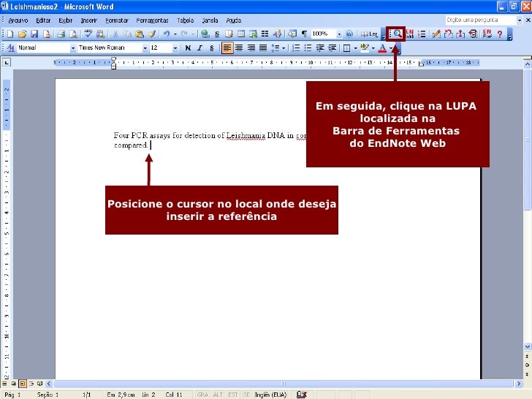This screenshot has height=399, width=532.
Task: Insert a hyperlink using the globe icon
Action: (x=205, y=34)
